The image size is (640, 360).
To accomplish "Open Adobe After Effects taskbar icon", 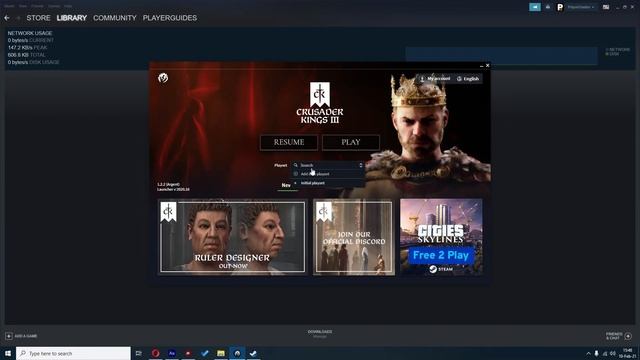I will [172, 353].
